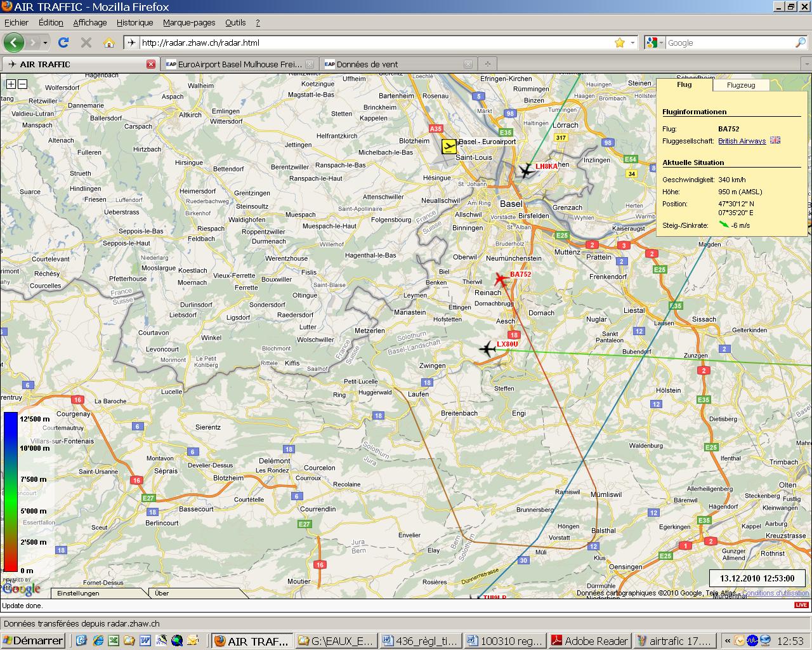Go to the Home page icon
The width and height of the screenshot is (812, 650).
tap(109, 43)
